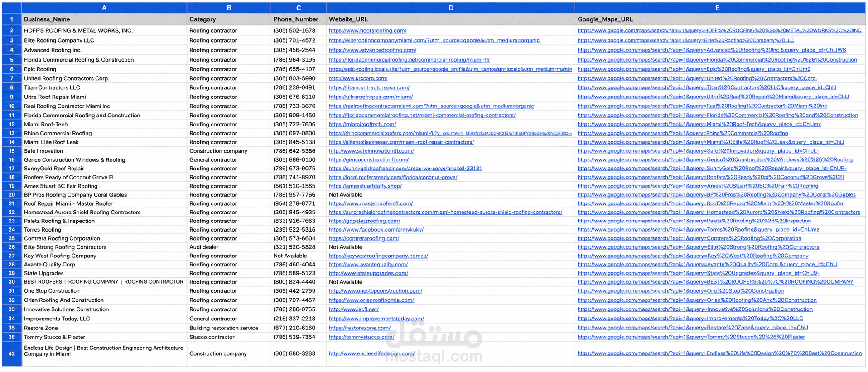Open the masterroofersfl.com website link
868x372 pixels.
pyautogui.click(x=371, y=203)
